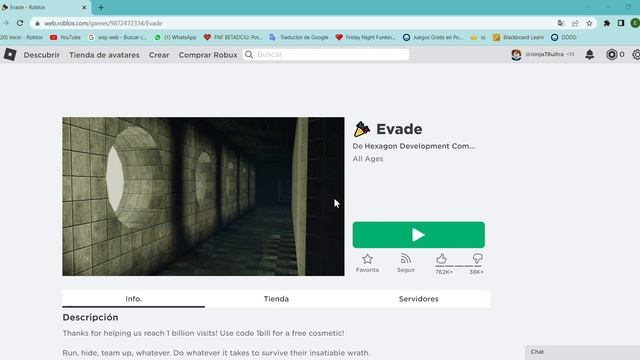Open Friday Night Funkin bookmark
Viewport: 640px width, 360px height.
tap(365, 37)
